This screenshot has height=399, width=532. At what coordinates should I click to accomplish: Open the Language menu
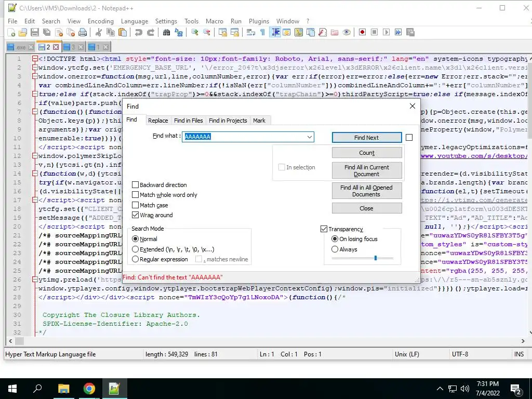click(x=135, y=21)
